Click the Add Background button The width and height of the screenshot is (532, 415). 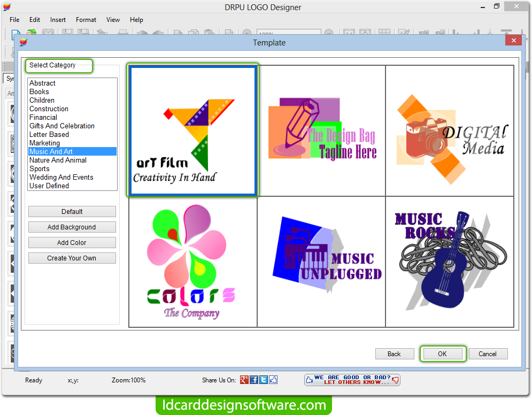click(72, 227)
